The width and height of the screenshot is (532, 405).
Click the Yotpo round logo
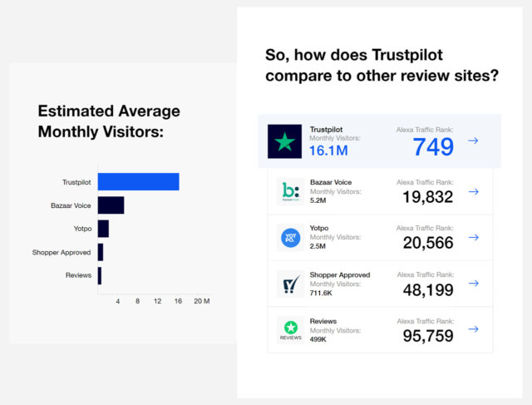[x=291, y=237]
